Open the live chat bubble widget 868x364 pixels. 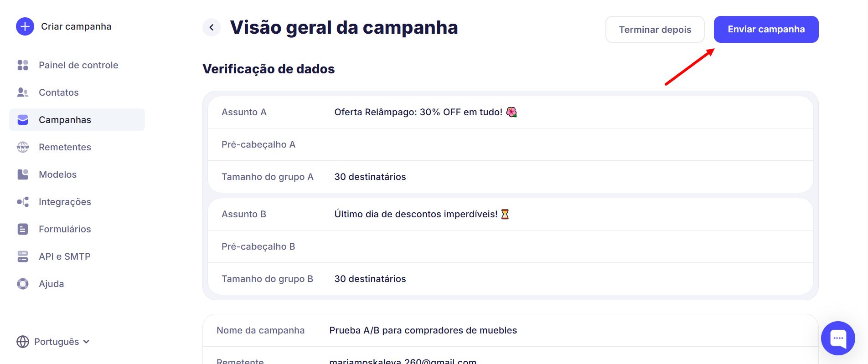[837, 338]
